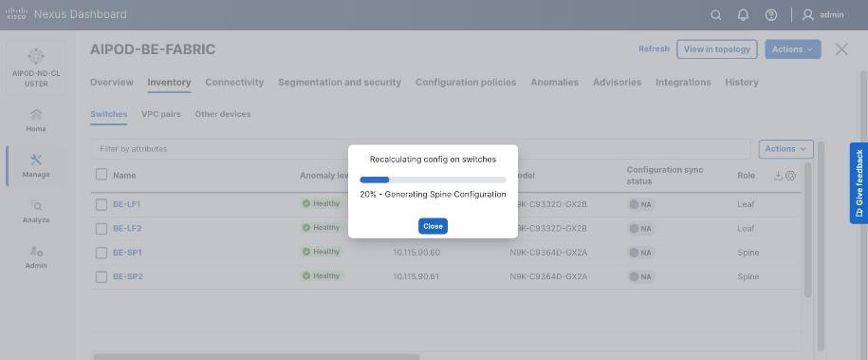Click Close in the recalculating dialog
This screenshot has height=360, width=868.
click(433, 226)
